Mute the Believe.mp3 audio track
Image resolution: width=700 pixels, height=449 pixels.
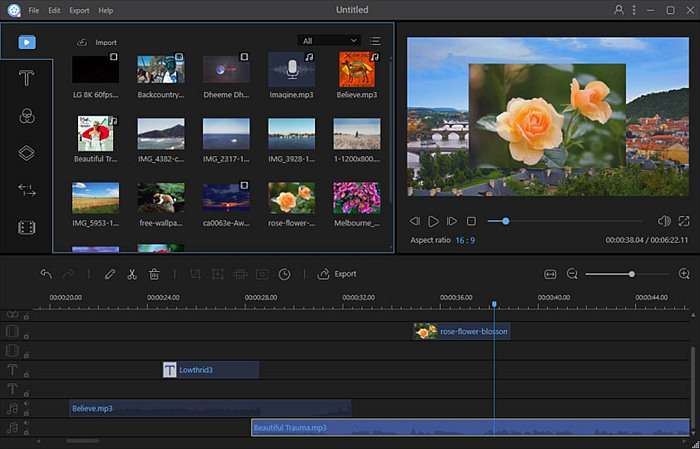pos(26,405)
